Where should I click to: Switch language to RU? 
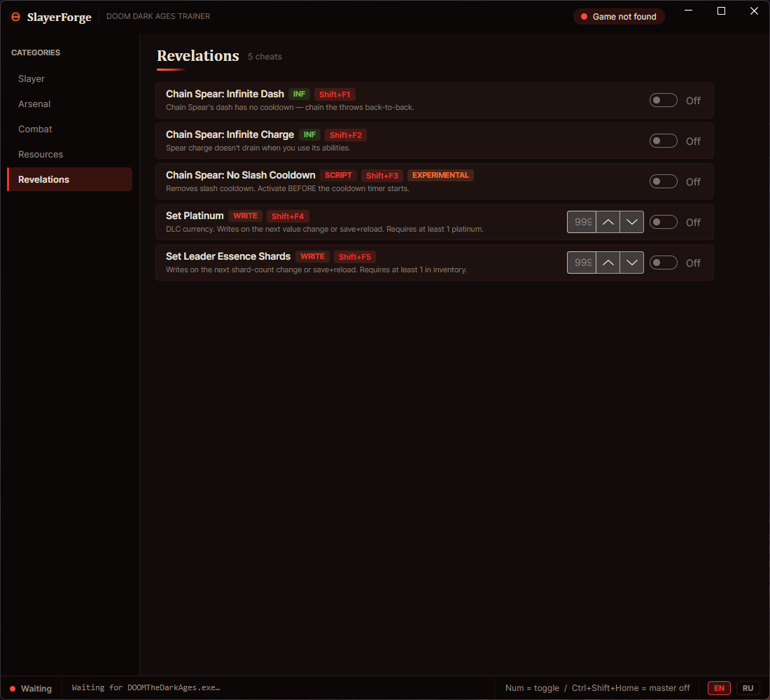click(748, 688)
